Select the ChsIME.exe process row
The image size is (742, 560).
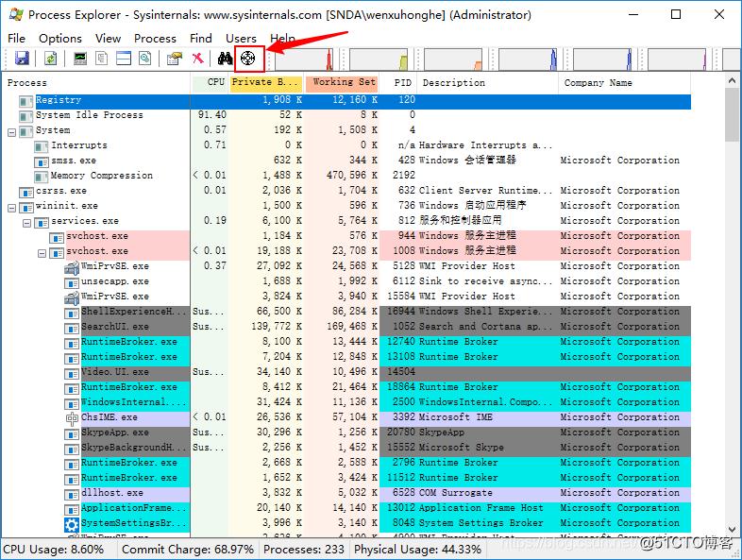[x=109, y=417]
